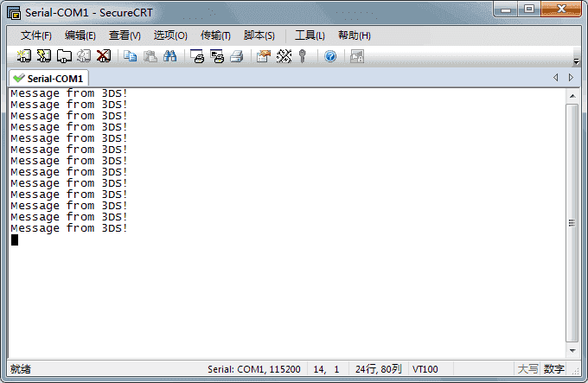Open the 文件(F) menu
The width and height of the screenshot is (588, 383).
36,35
